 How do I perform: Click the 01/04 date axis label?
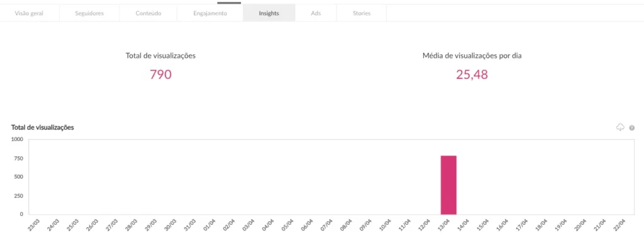(210, 225)
